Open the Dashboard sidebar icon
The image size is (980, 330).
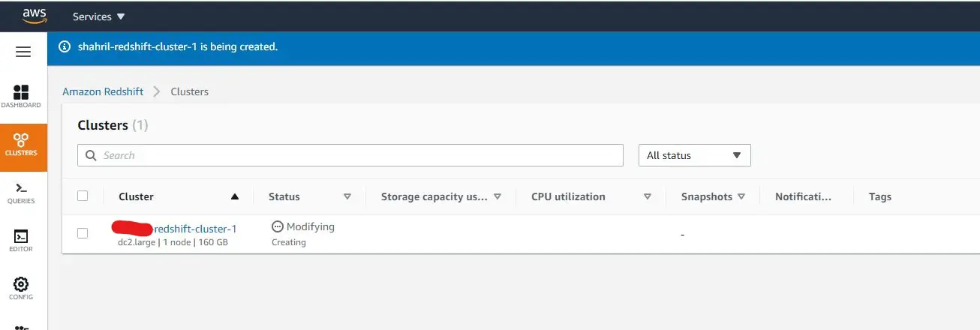(x=21, y=96)
